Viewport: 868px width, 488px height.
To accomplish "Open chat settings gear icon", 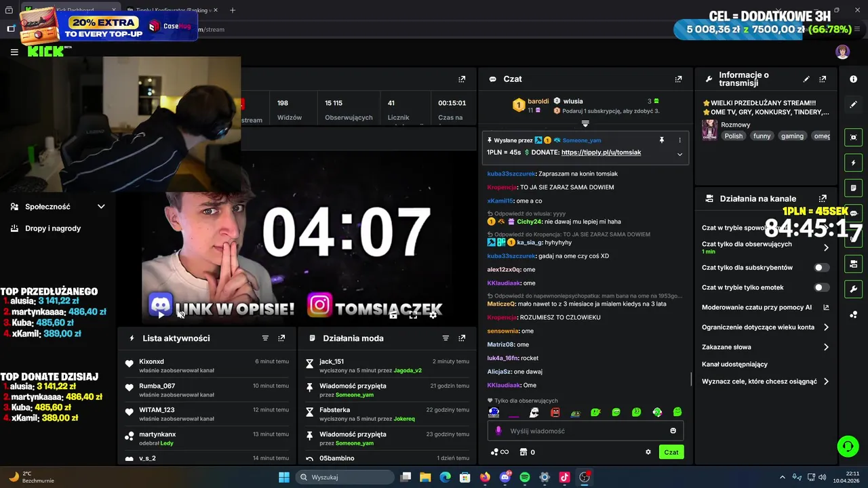I will click(648, 452).
